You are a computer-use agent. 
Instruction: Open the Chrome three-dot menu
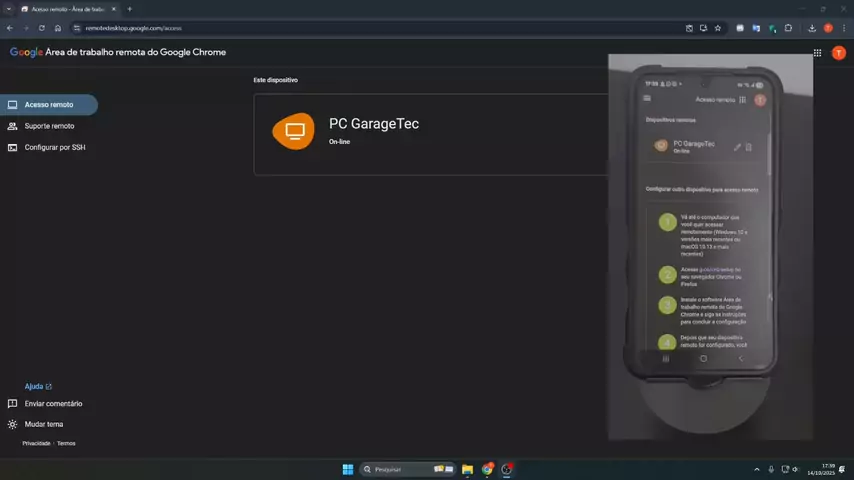point(843,28)
